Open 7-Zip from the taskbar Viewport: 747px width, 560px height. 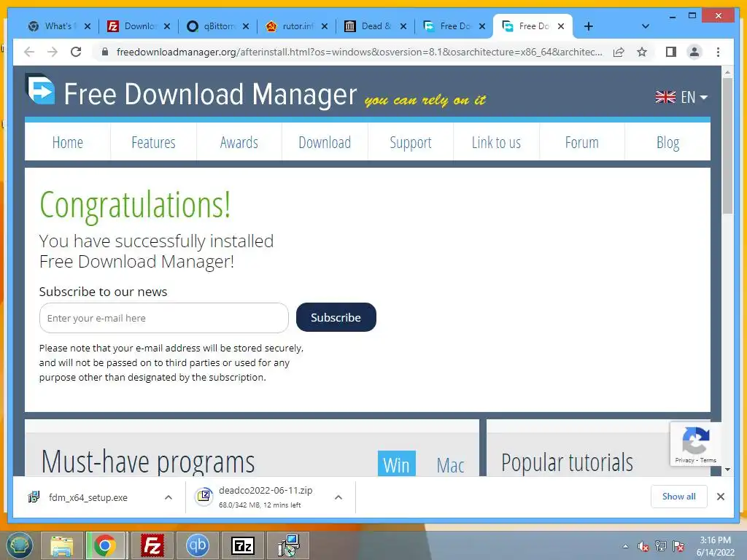[x=242, y=545]
